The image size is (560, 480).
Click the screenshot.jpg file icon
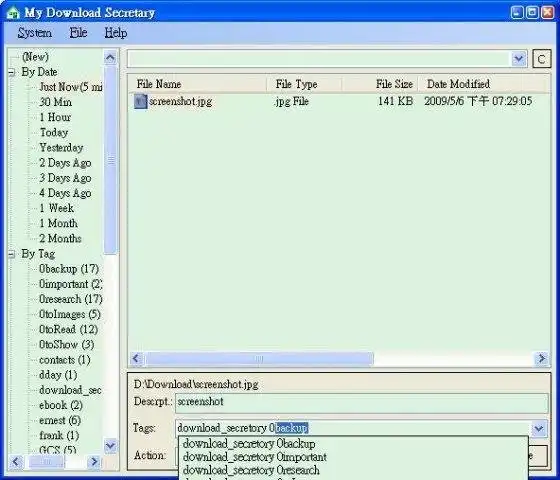(x=140, y=101)
